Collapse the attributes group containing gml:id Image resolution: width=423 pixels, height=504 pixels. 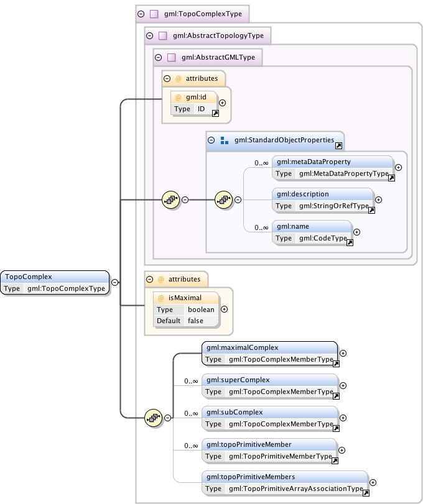pos(167,78)
